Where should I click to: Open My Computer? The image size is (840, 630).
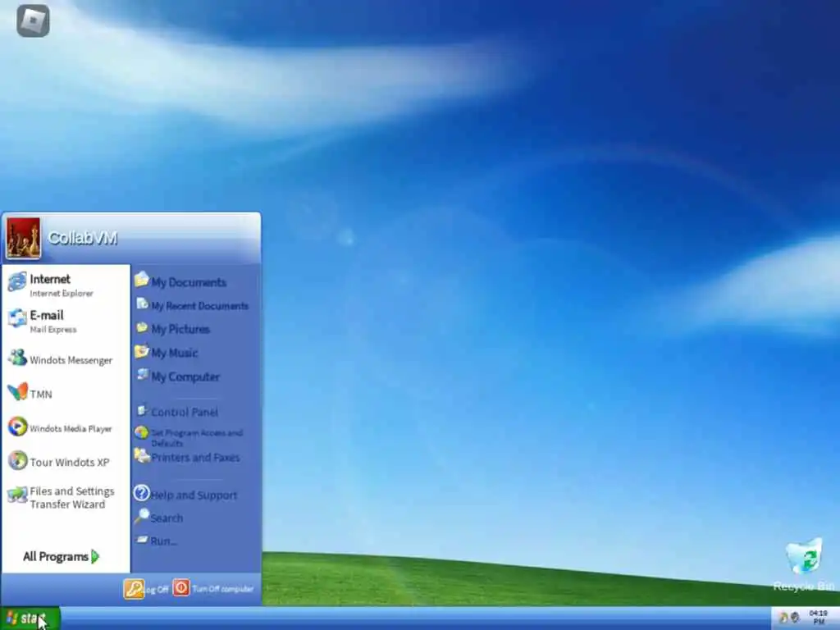(x=178, y=376)
